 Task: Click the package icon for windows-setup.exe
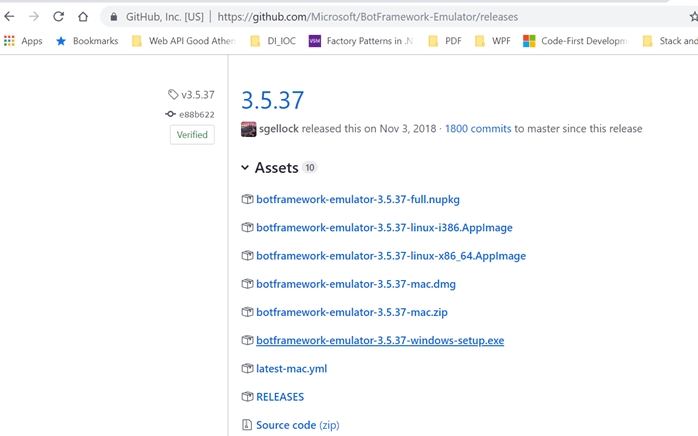pos(247,340)
